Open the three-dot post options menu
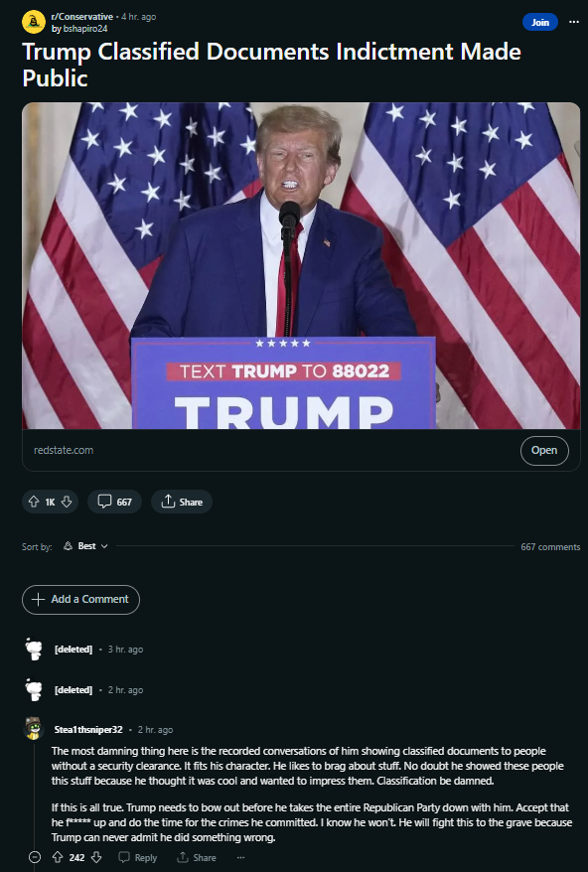Screen dimensions: 588x872 pos(573,22)
